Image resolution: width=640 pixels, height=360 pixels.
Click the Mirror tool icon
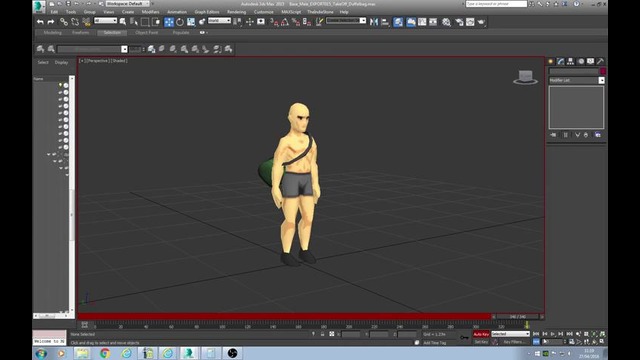pos(373,22)
